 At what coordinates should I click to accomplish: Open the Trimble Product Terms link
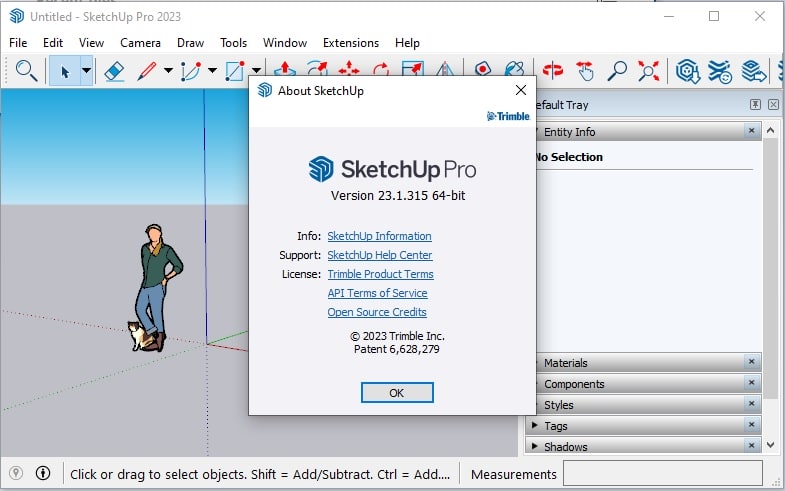pos(380,274)
